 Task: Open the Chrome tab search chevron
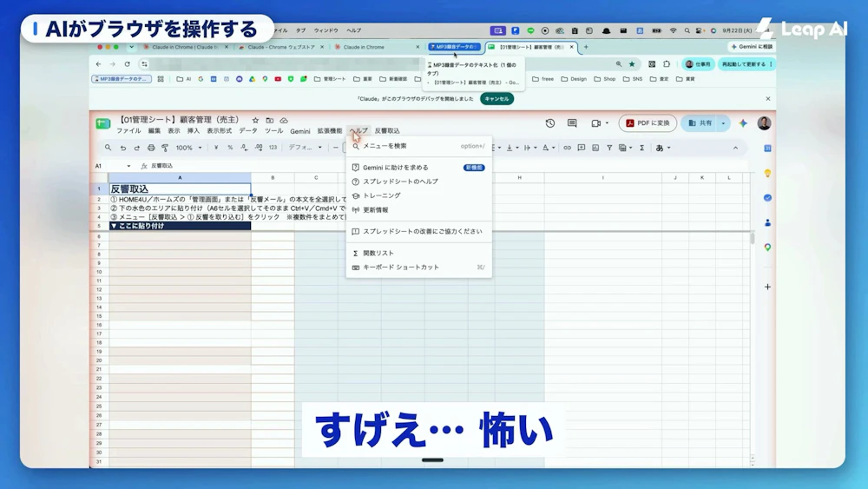[131, 47]
